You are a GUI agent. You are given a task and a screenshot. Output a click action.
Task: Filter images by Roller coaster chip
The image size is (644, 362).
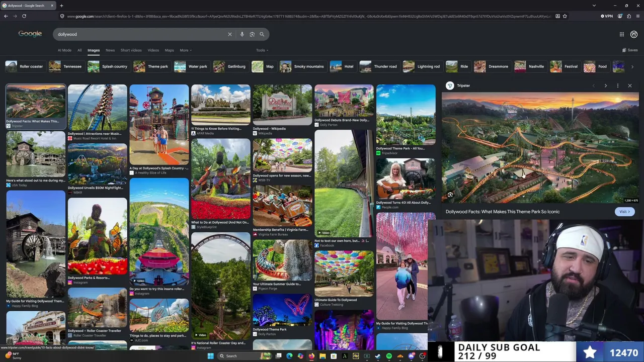click(25, 66)
